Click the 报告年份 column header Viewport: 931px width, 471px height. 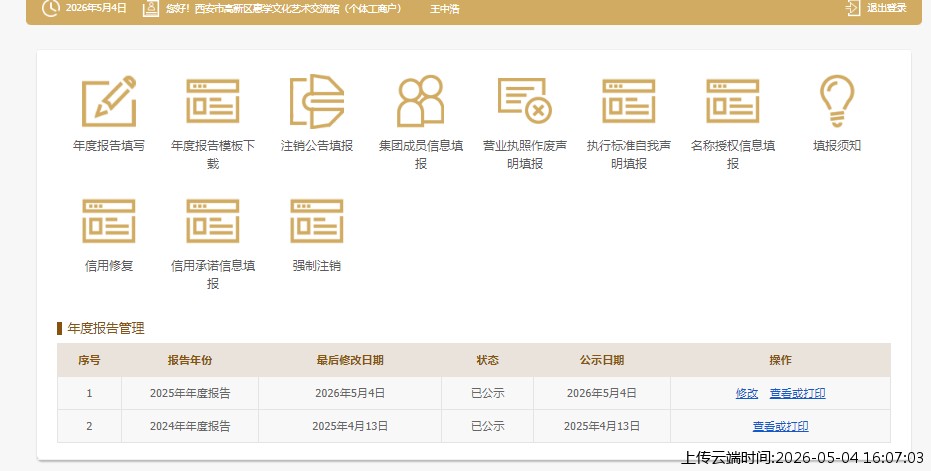[x=190, y=360]
